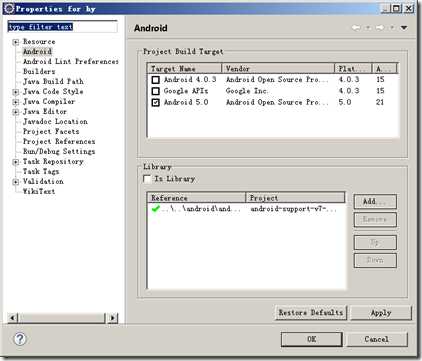Sort by the Target Name column header
The image size is (422, 361).
pyautogui.click(x=184, y=69)
